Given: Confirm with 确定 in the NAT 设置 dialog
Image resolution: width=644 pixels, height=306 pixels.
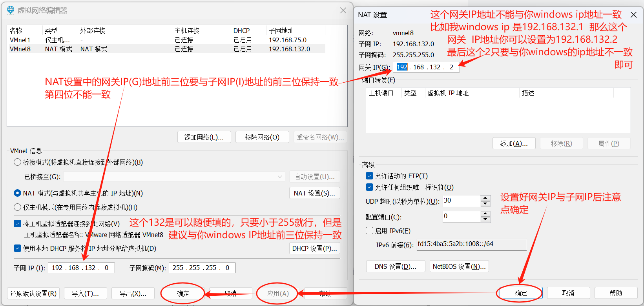Looking at the screenshot, I should pyautogui.click(x=521, y=293).
